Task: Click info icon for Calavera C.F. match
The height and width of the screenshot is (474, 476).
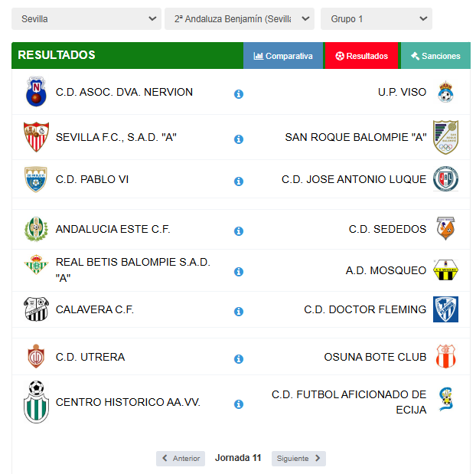Action: pyautogui.click(x=239, y=312)
